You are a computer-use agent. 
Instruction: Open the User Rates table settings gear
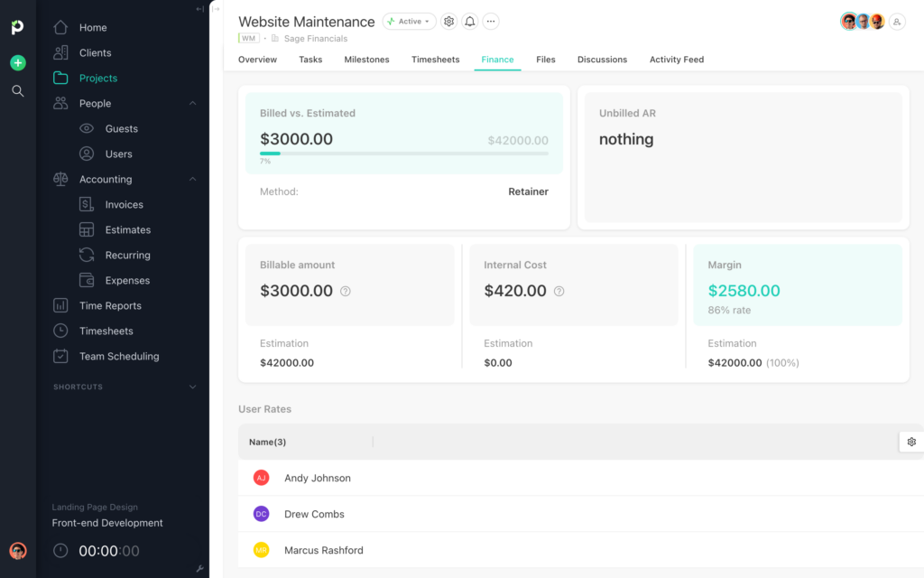(x=911, y=442)
